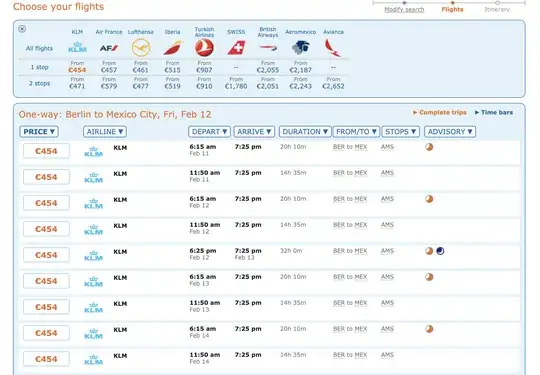The image size is (540, 375).
Task: Open the DURATION sort dropdown
Action: pos(305,132)
